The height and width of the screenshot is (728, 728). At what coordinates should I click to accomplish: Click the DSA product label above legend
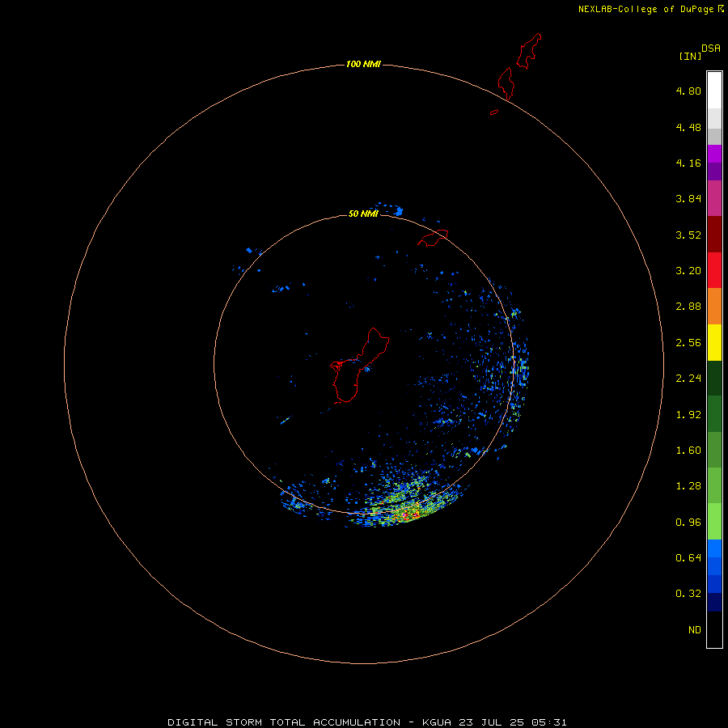711,49
